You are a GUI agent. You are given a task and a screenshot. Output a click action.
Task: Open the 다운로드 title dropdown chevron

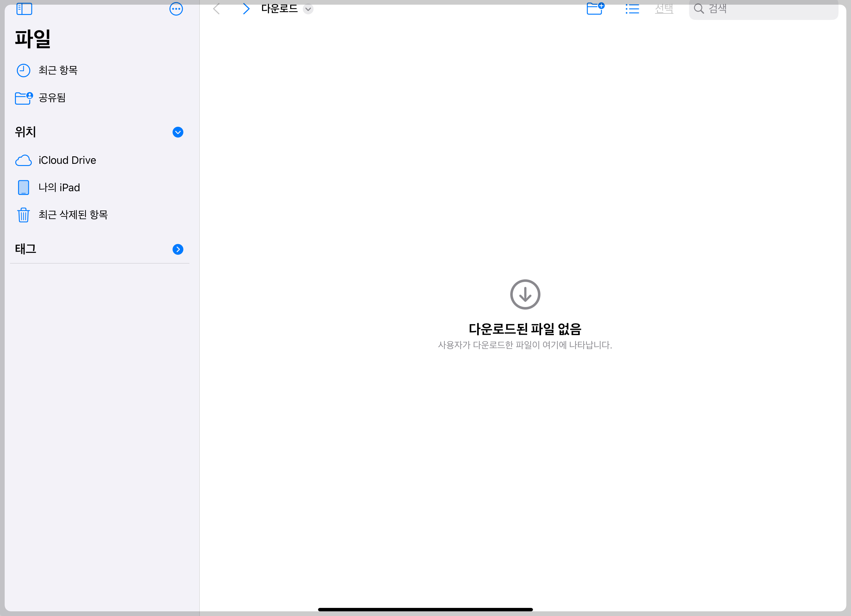pos(308,9)
